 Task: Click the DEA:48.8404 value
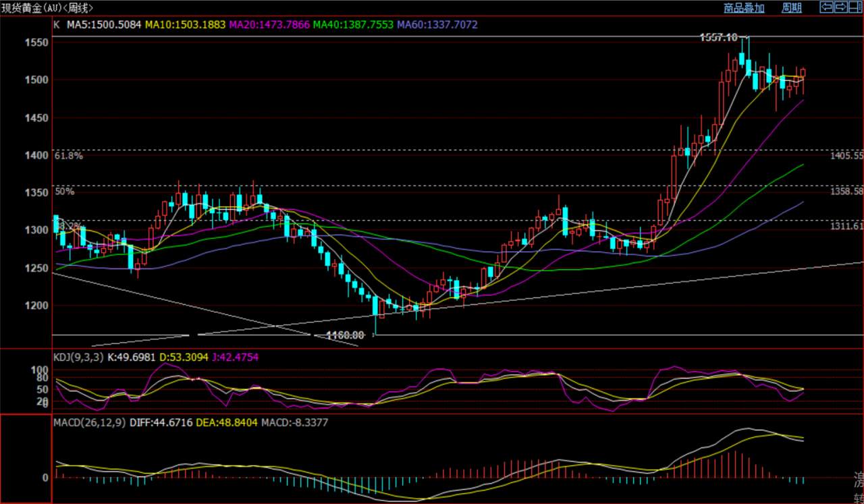click(x=227, y=422)
